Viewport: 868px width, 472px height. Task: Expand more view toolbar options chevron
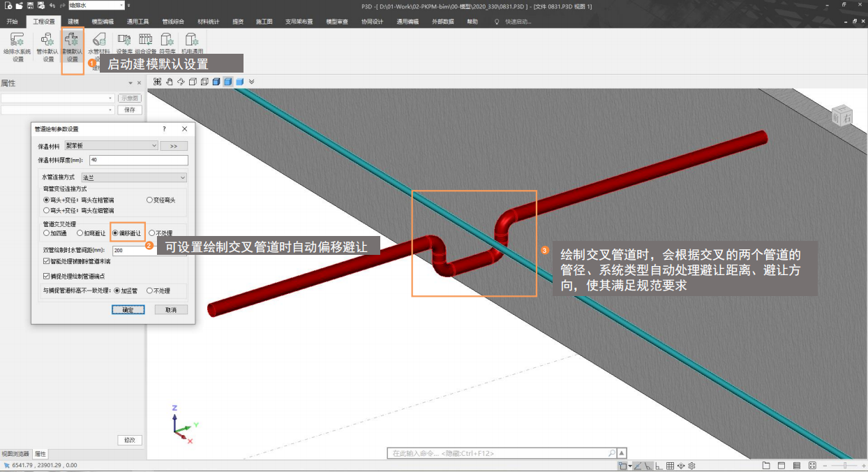(251, 82)
